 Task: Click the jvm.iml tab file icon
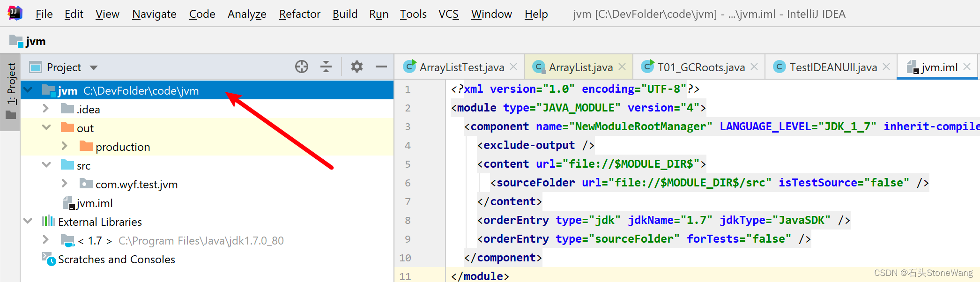tap(913, 67)
